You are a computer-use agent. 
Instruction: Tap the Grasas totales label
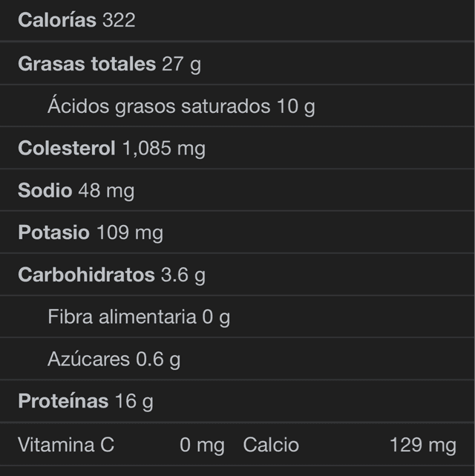[86, 64]
